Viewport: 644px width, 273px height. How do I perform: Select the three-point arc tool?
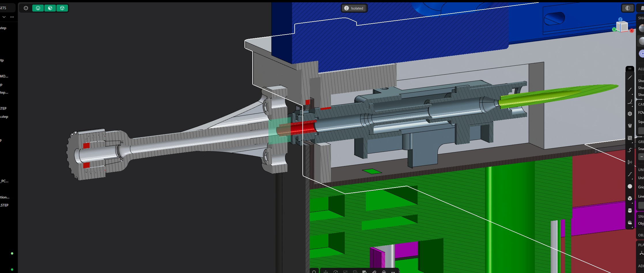click(630, 102)
